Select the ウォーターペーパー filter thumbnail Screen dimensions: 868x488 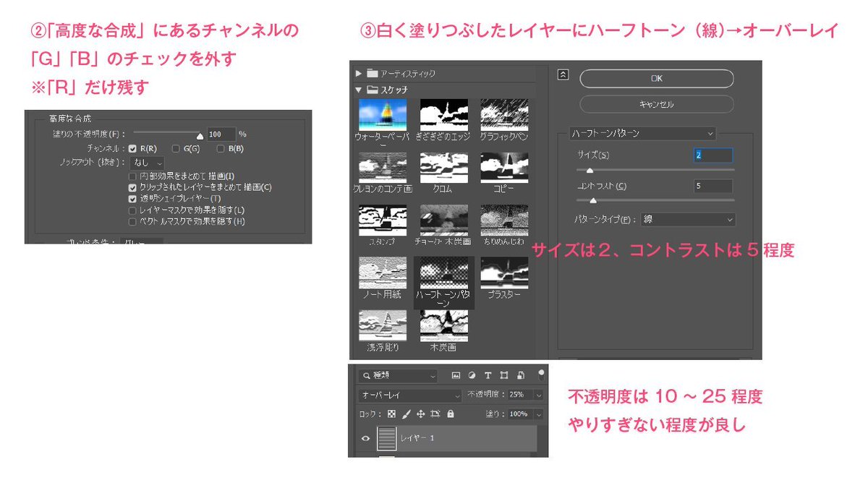pos(383,115)
